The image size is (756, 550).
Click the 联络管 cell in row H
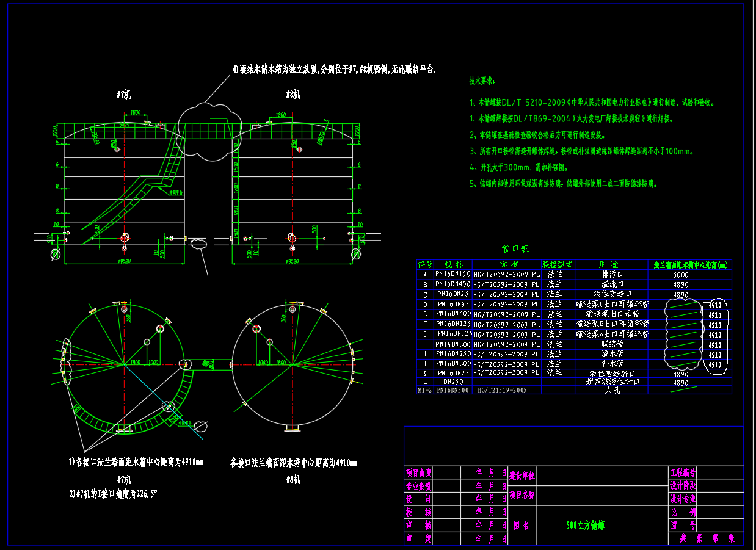(611, 344)
